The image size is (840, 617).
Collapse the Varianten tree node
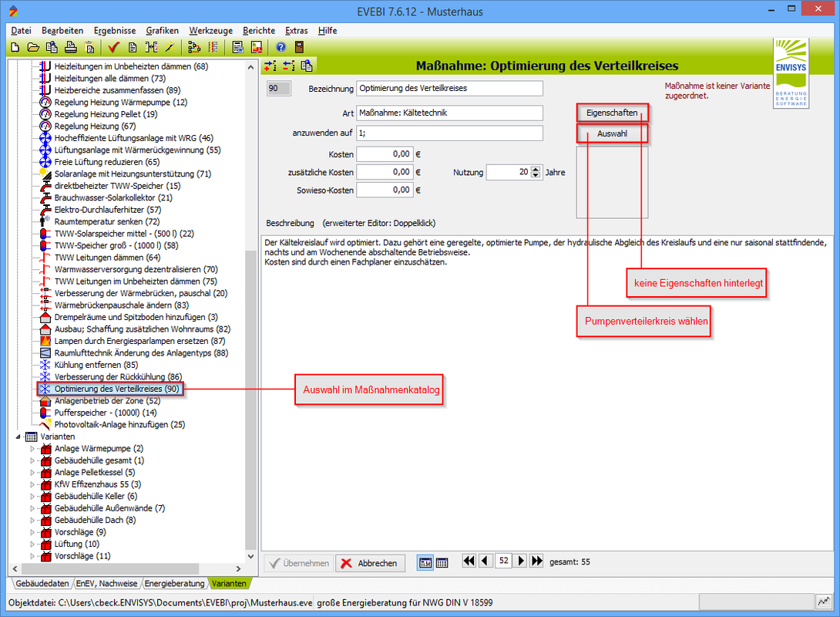pos(18,437)
